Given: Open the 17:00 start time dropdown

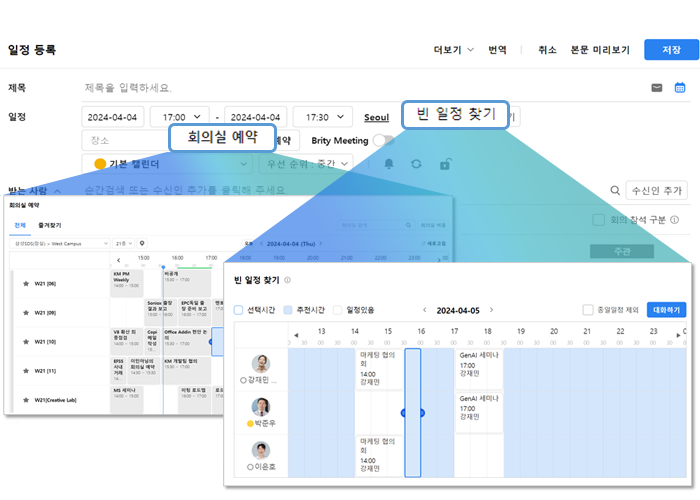Looking at the screenshot, I should click(x=179, y=117).
